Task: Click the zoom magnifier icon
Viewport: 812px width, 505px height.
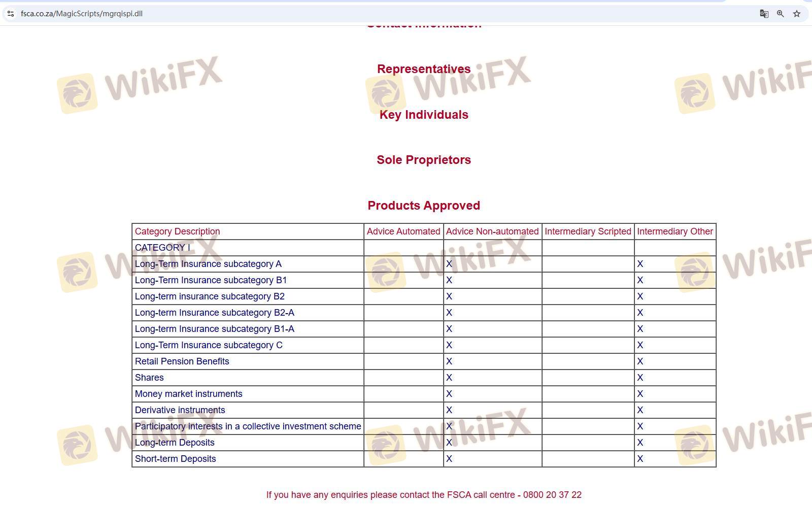Action: (781, 14)
